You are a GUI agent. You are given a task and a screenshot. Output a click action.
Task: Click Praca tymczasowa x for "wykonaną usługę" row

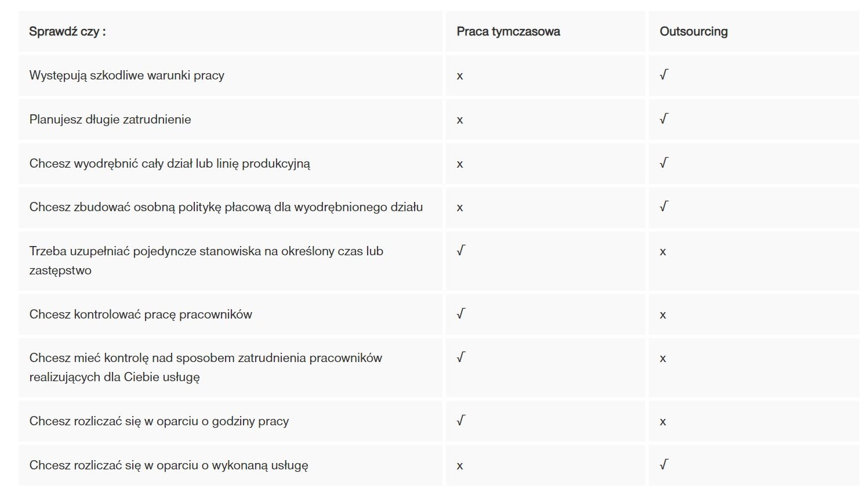click(x=460, y=466)
